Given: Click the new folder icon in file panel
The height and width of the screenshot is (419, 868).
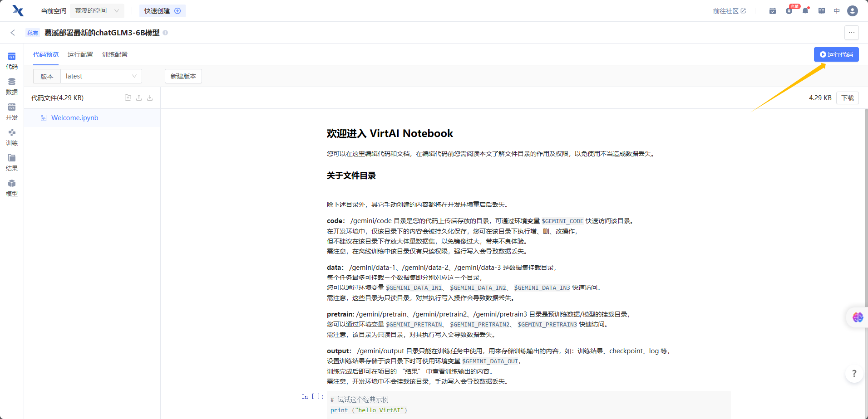Looking at the screenshot, I should (128, 97).
